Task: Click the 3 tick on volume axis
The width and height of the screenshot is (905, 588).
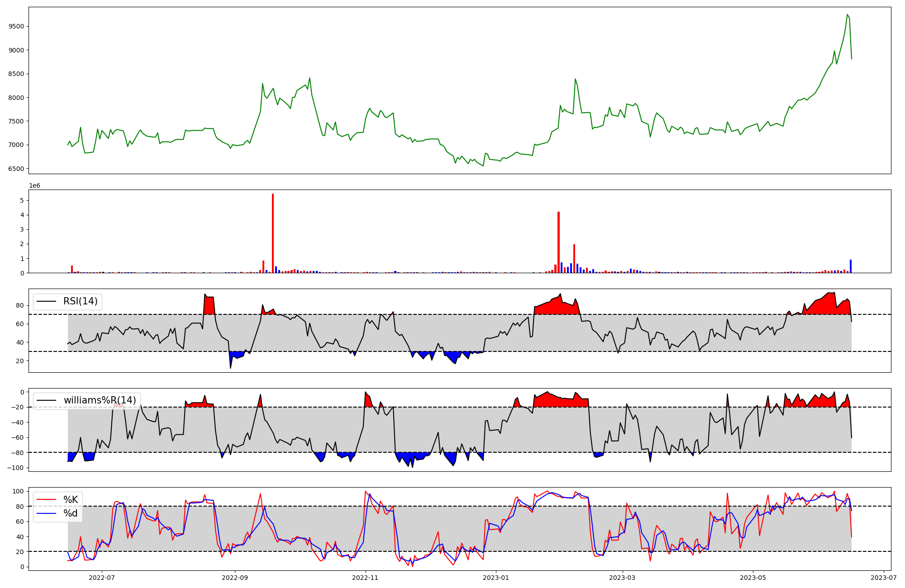Action: (x=22, y=229)
